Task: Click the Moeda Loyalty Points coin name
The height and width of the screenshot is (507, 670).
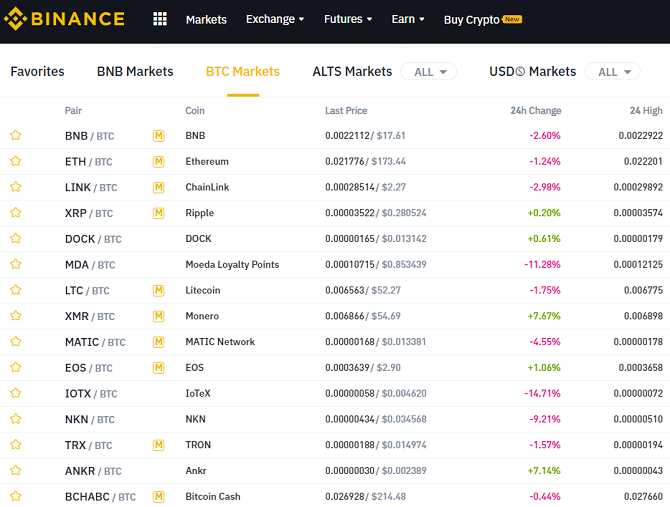Action: click(232, 264)
